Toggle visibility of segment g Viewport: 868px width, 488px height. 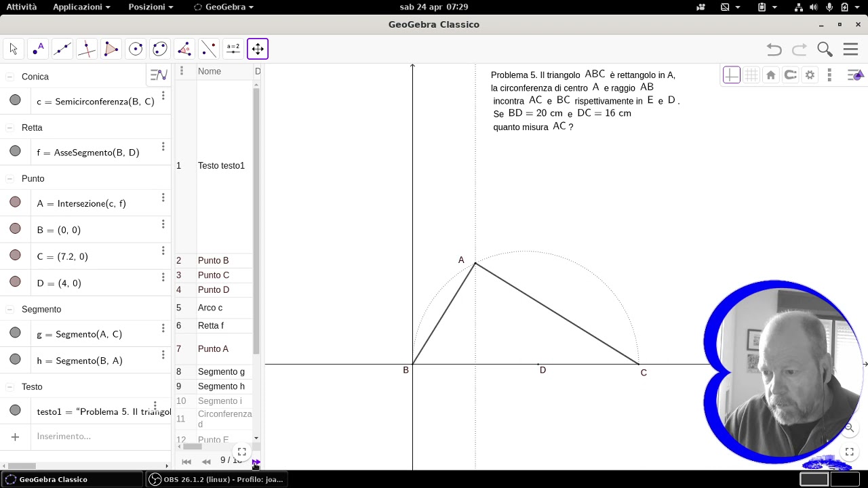tap(15, 333)
